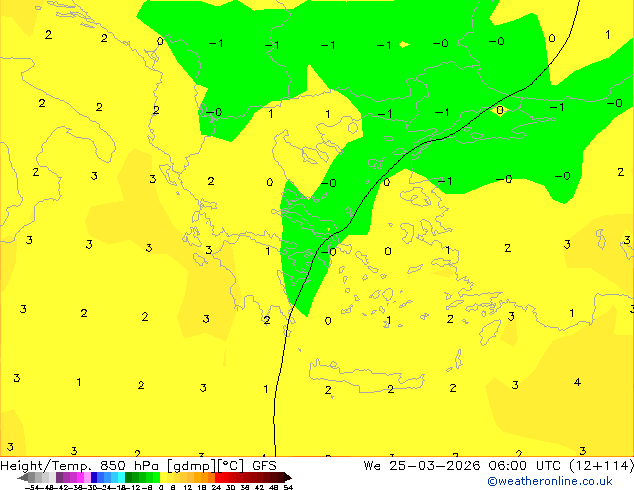Click the cyan legend swatch near -18
634x490 pixels.
122,477
